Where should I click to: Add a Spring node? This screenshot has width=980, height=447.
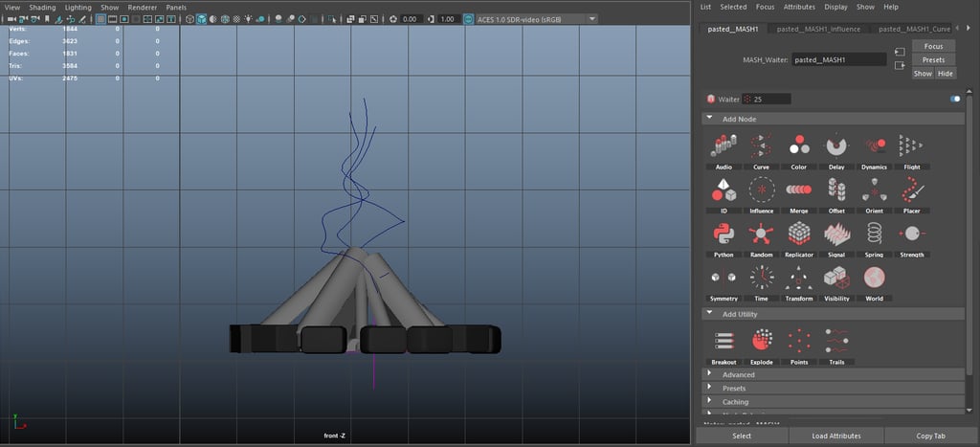pyautogui.click(x=874, y=235)
